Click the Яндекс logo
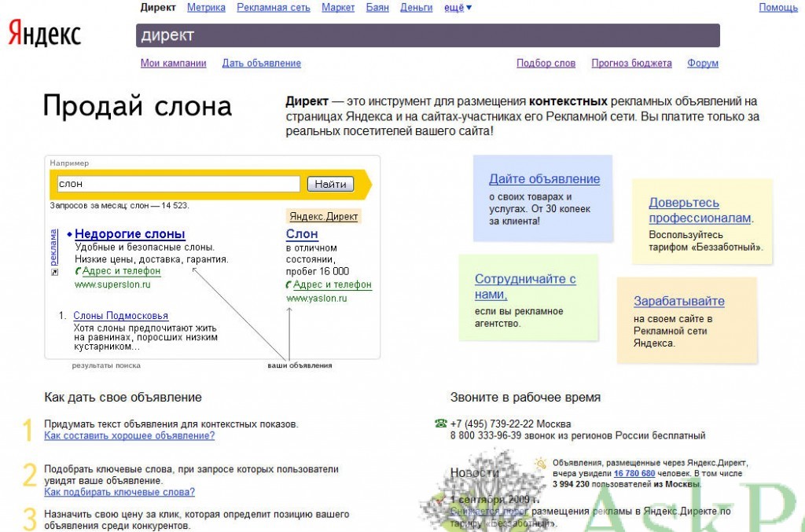The image size is (805, 532). 45,33
